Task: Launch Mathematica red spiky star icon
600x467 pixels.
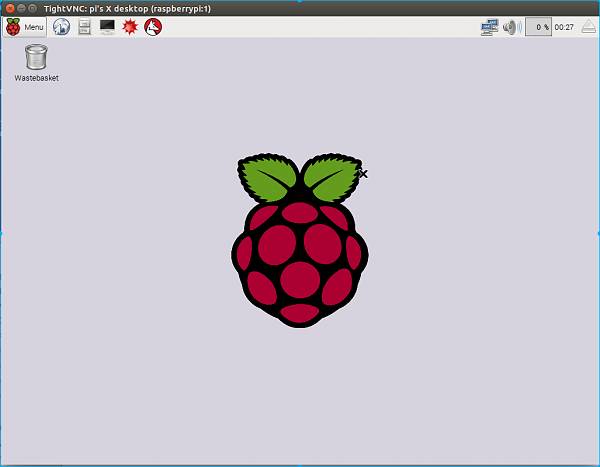Action: coord(130,27)
